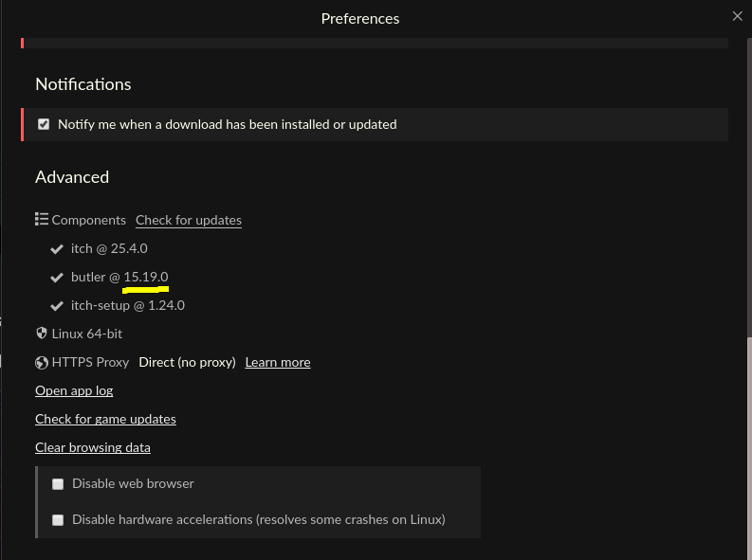The height and width of the screenshot is (560, 752).
Task: Click the Advanced section heading
Action: 72,177
